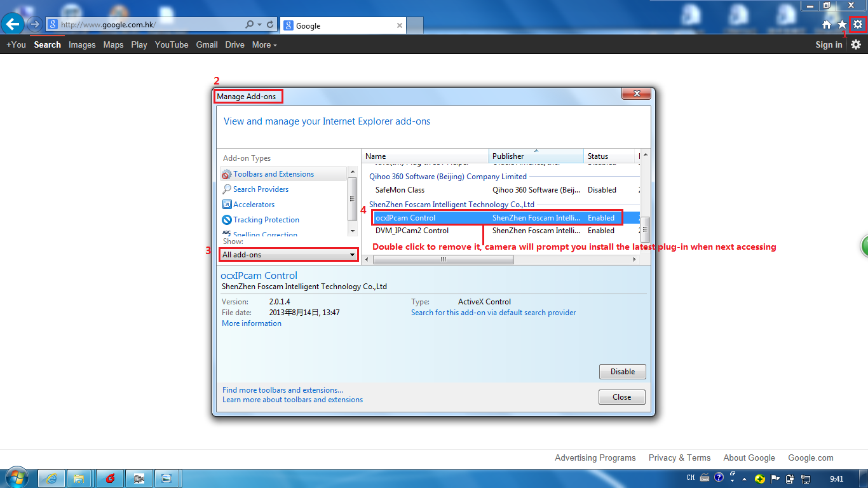Open Images in the Google bar

coord(82,44)
